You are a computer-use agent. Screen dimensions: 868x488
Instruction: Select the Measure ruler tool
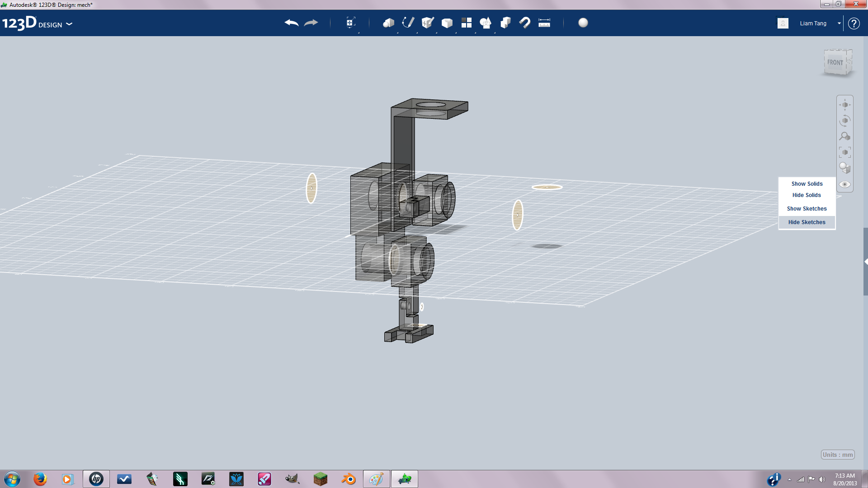(x=544, y=23)
